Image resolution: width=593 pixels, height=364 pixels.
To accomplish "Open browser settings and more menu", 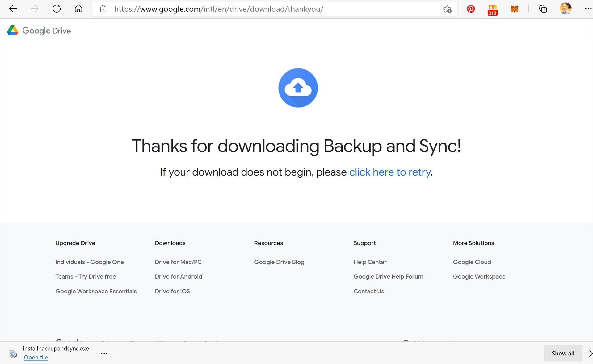I will point(588,9).
